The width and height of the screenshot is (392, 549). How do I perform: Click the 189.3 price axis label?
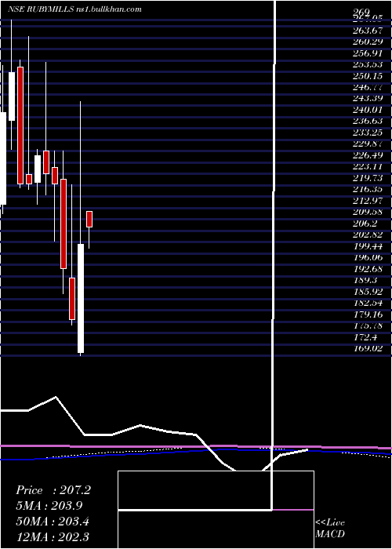click(x=364, y=281)
